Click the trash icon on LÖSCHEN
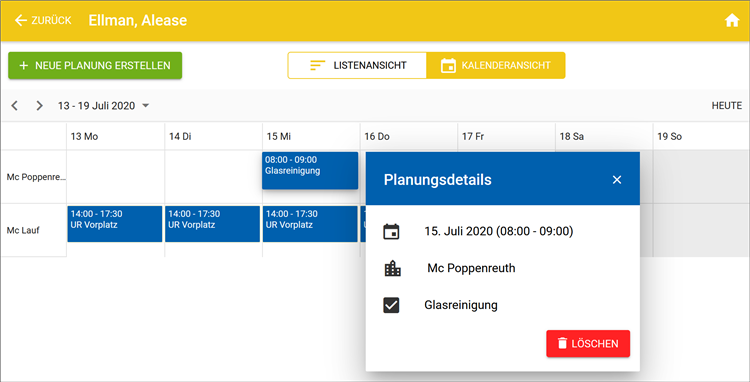The width and height of the screenshot is (750, 382). [x=563, y=343]
